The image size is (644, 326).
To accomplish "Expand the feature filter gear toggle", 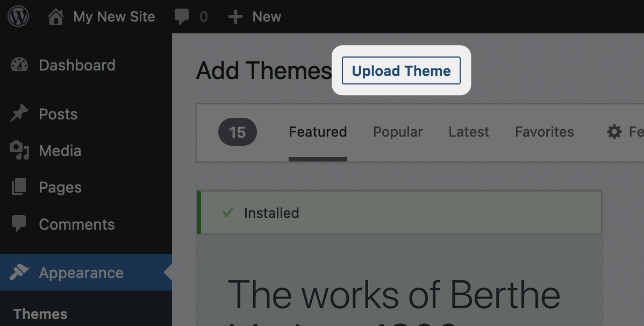I will click(615, 132).
